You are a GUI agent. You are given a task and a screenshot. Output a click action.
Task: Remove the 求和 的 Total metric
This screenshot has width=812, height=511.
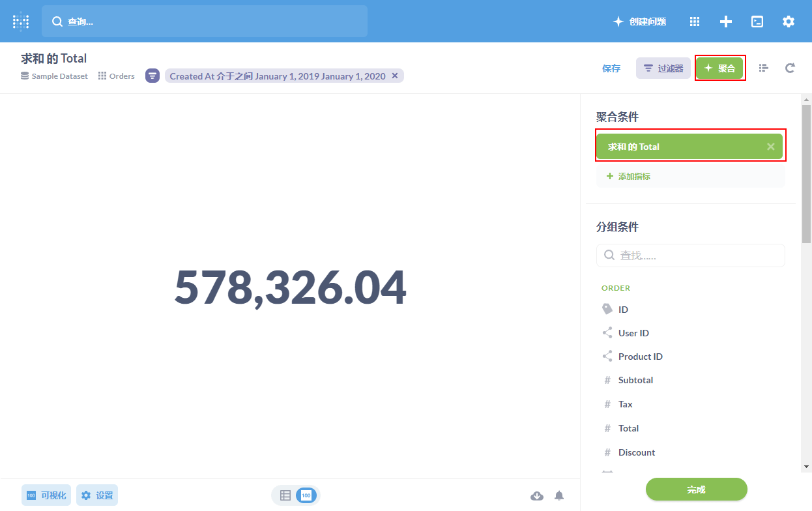[771, 147]
